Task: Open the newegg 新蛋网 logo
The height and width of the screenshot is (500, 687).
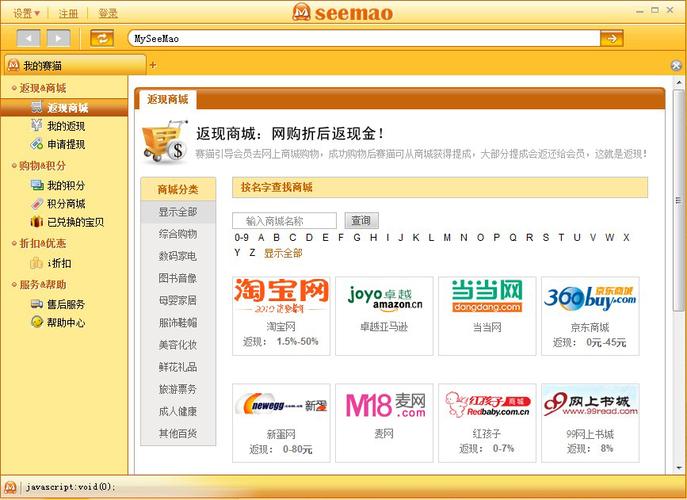Action: pyautogui.click(x=281, y=404)
